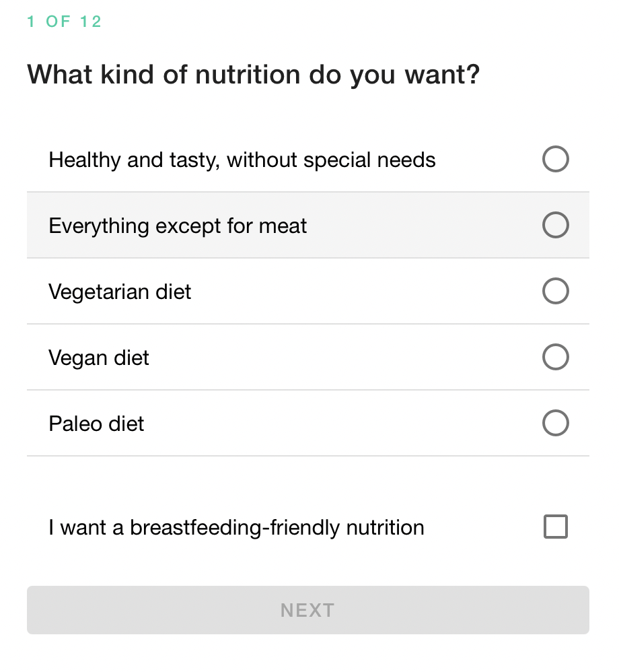The width and height of the screenshot is (619, 672).
Task: Click the 'I want a breastfeeding-friendly nutrition' label
Action: pos(236,527)
